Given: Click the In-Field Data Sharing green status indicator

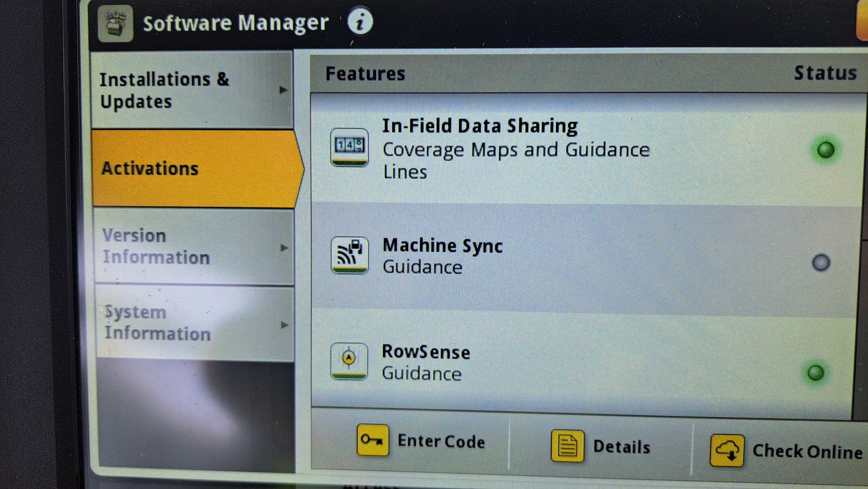Looking at the screenshot, I should tap(825, 150).
